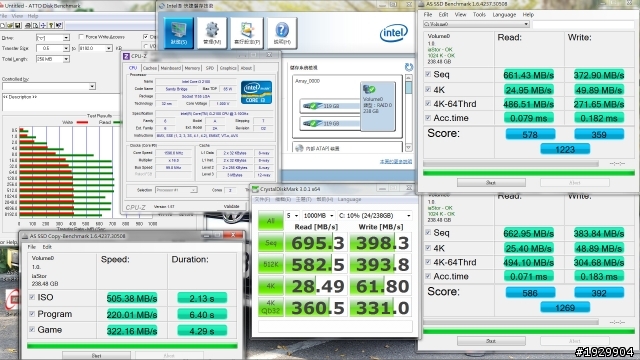Open the test count 5 dropdown in CrystalDiskMark
The height and width of the screenshot is (360, 640).
(x=292, y=216)
